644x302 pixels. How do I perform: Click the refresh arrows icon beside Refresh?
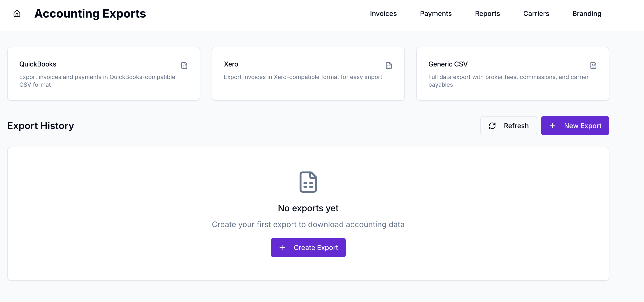point(492,126)
